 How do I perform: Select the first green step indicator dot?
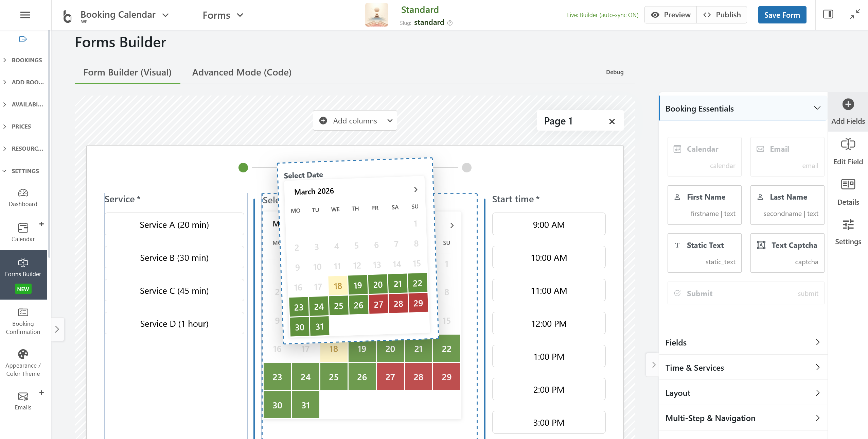pyautogui.click(x=243, y=168)
